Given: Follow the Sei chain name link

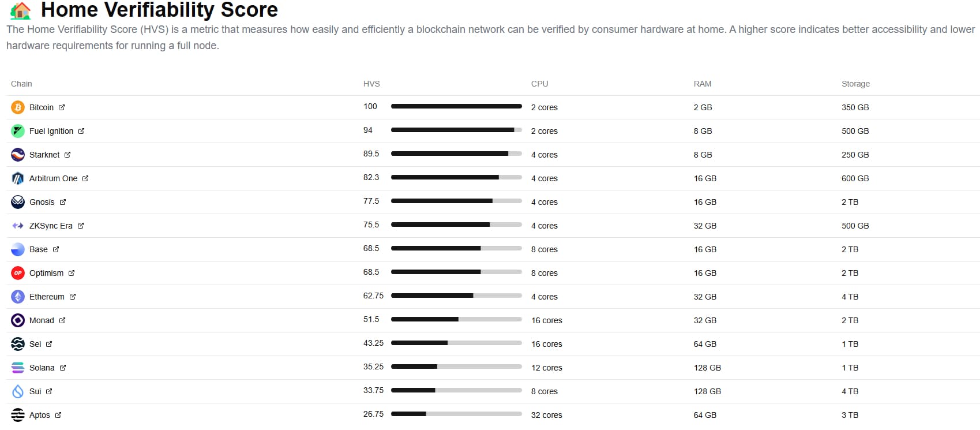Looking at the screenshot, I should [x=35, y=344].
